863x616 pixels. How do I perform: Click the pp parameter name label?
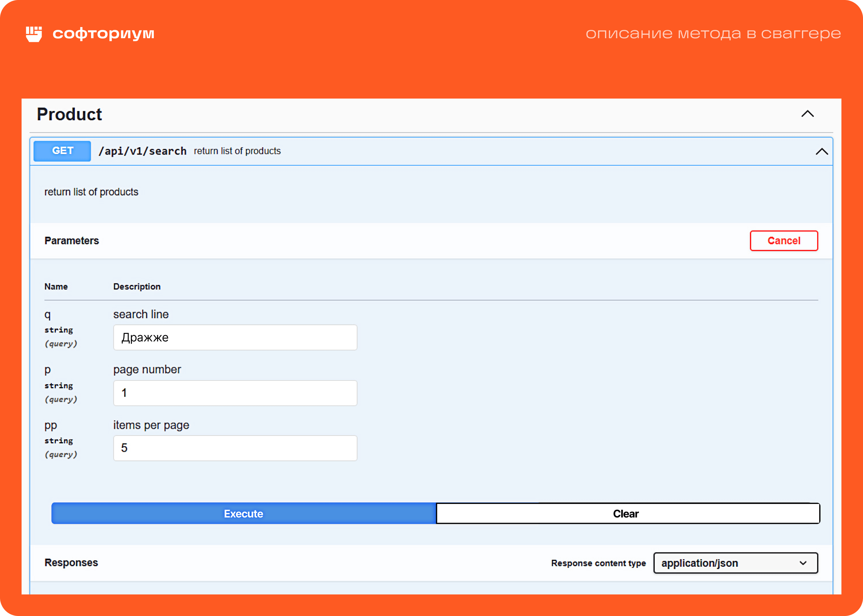pyautogui.click(x=51, y=425)
